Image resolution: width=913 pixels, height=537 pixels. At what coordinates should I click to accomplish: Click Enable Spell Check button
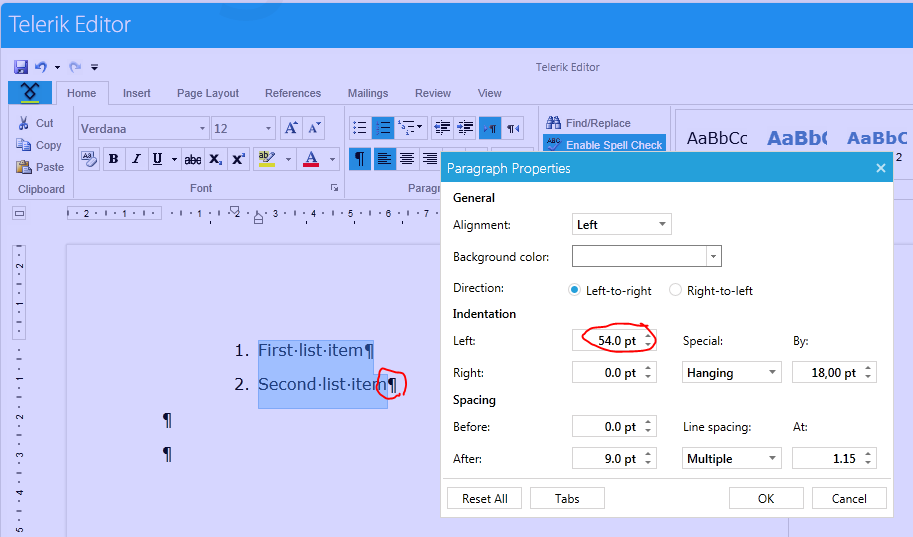pyautogui.click(x=604, y=144)
